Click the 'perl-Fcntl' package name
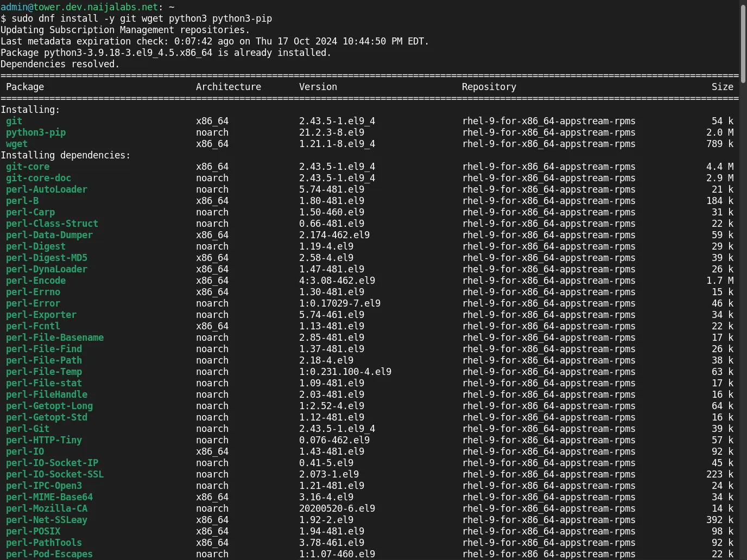 click(x=33, y=326)
